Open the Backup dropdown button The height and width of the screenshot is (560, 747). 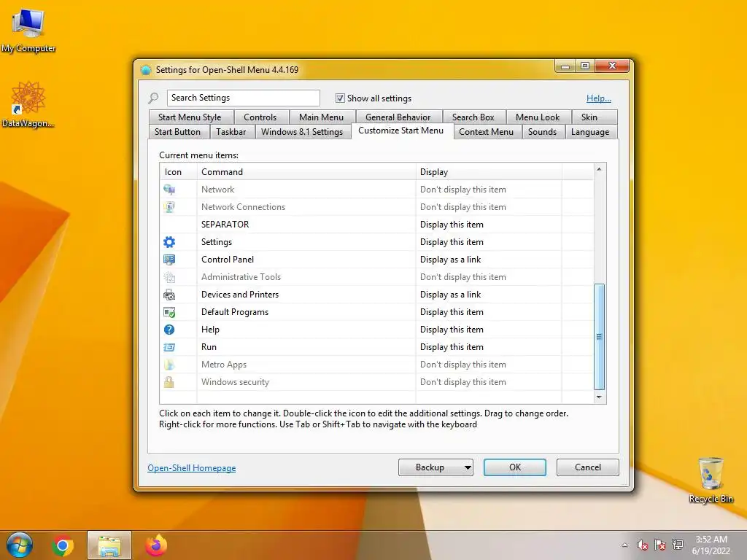436,467
